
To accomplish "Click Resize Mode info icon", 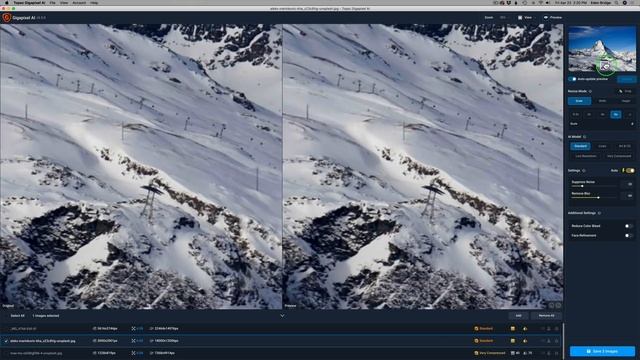I will [x=591, y=91].
